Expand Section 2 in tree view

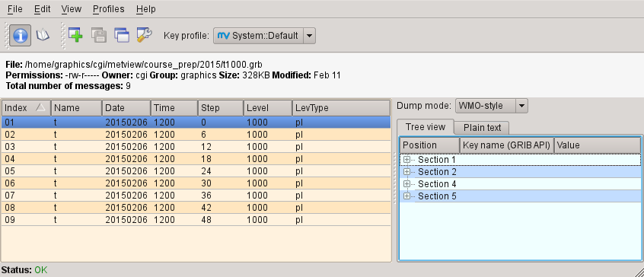pos(406,171)
